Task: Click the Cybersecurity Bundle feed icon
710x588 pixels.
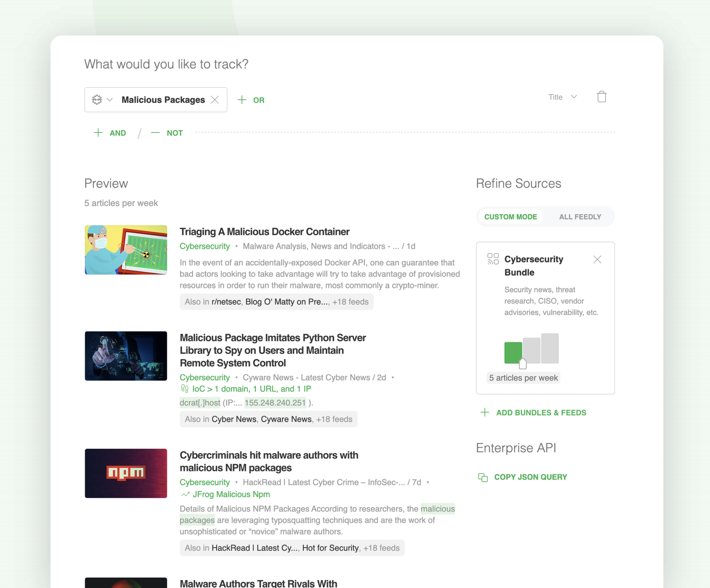Action: coord(493,259)
